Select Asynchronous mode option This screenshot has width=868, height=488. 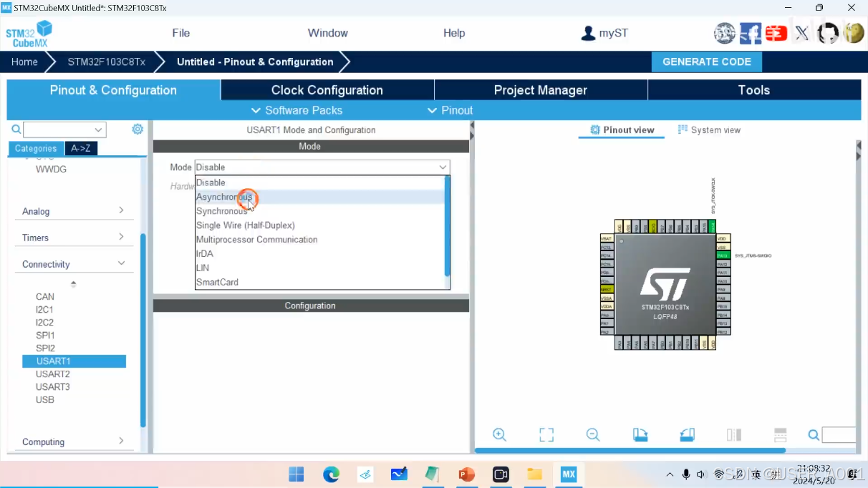320,197
